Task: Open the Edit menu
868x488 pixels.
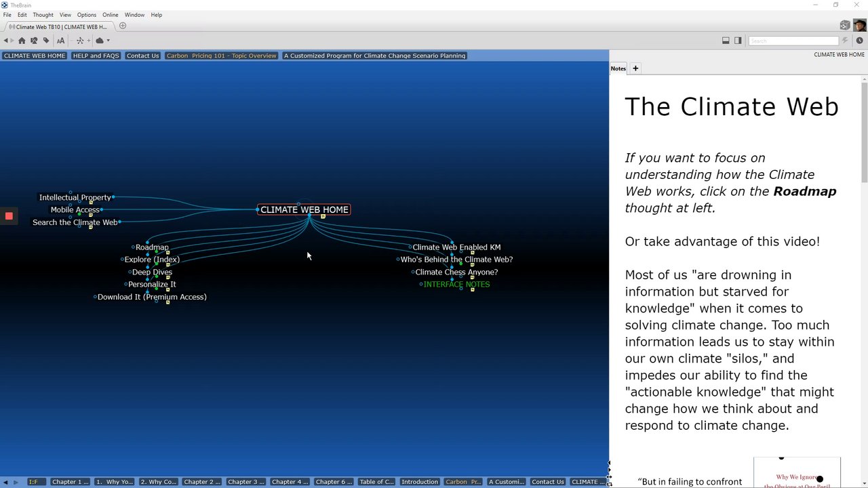Action: [x=22, y=15]
